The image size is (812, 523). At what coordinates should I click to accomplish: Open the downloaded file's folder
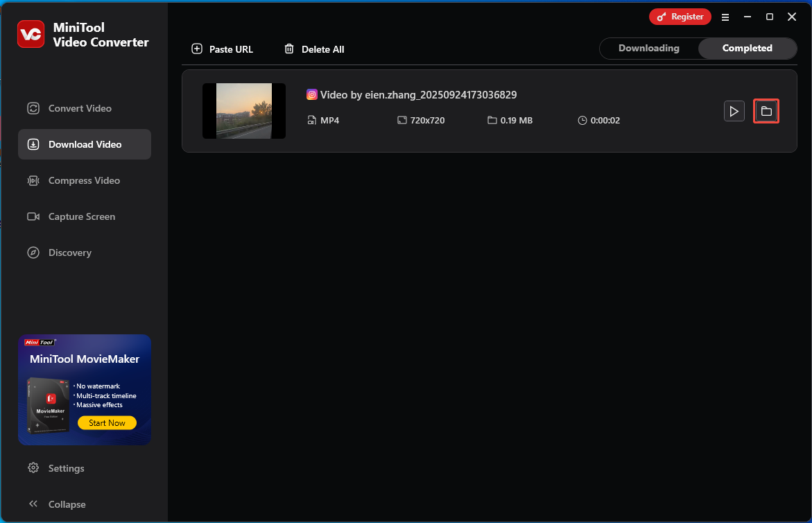tap(766, 111)
